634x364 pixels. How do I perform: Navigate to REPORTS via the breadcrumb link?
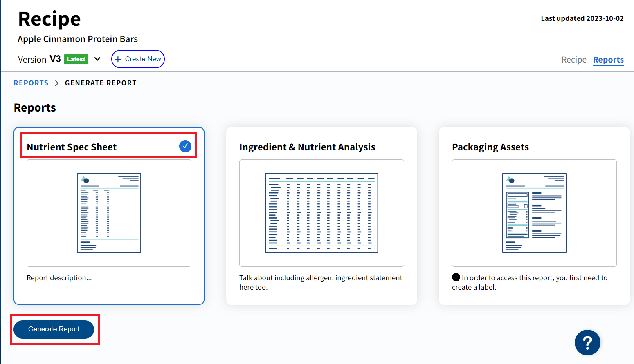(x=31, y=83)
